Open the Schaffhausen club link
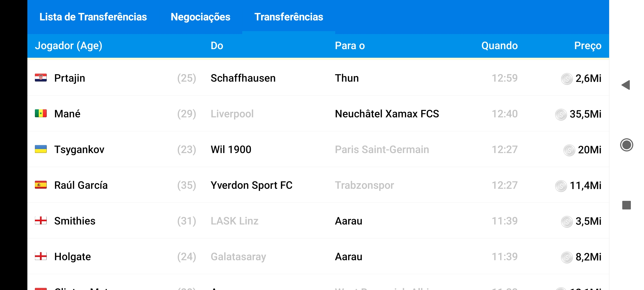 243,78
